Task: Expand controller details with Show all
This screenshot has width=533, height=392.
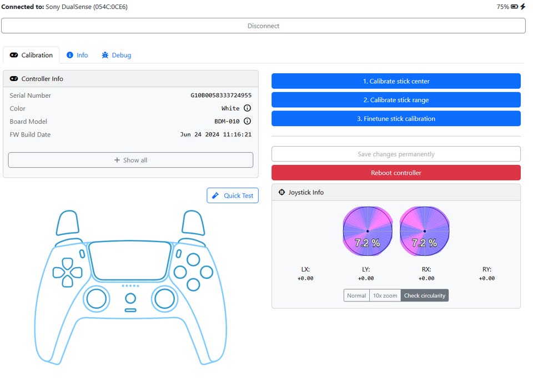Action: tap(130, 160)
